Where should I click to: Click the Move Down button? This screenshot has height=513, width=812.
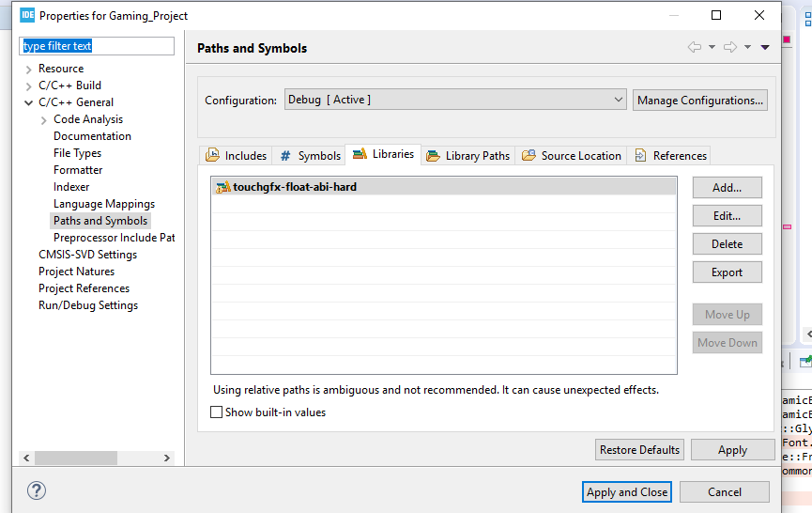click(728, 343)
